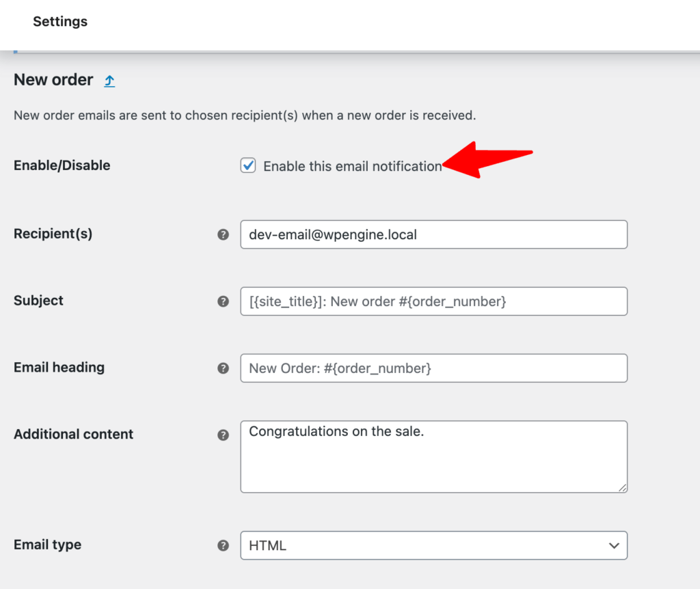This screenshot has width=700, height=589.
Task: Select the Recipient(s) email address field
Action: pos(433,234)
